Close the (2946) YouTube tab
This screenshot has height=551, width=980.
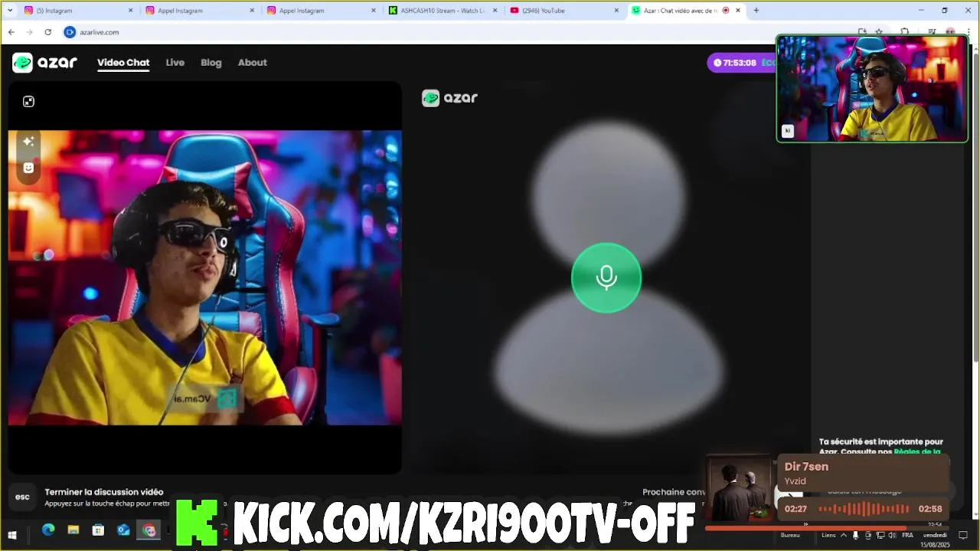coord(616,11)
